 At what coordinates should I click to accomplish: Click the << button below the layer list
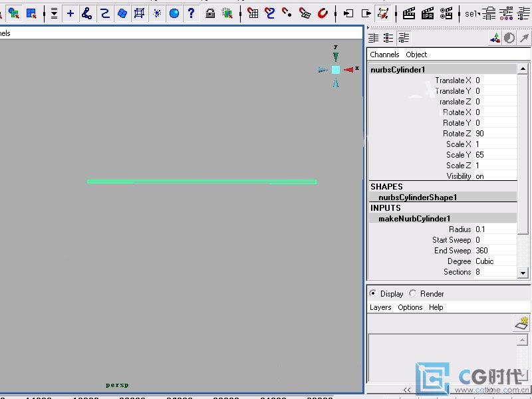(x=407, y=390)
